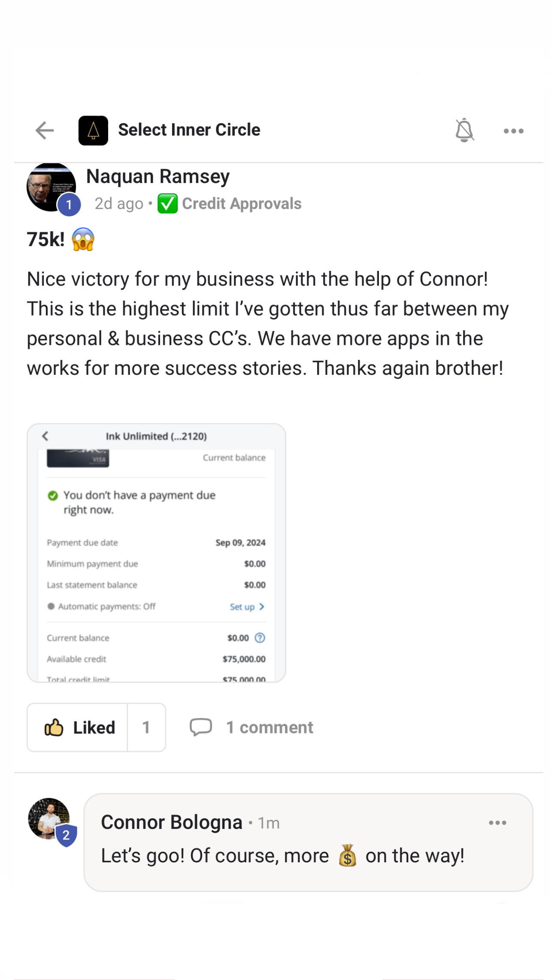551x980 pixels.
Task: Open the 1 comment thread
Action: pos(269,727)
